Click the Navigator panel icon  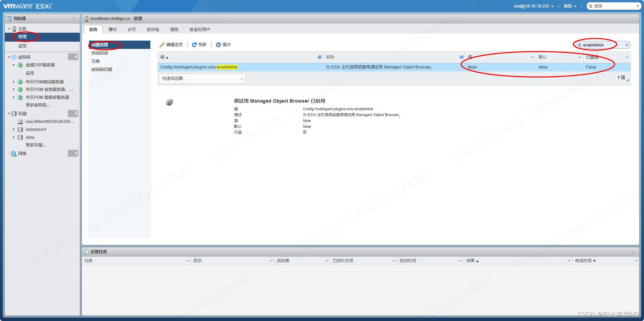(9, 19)
